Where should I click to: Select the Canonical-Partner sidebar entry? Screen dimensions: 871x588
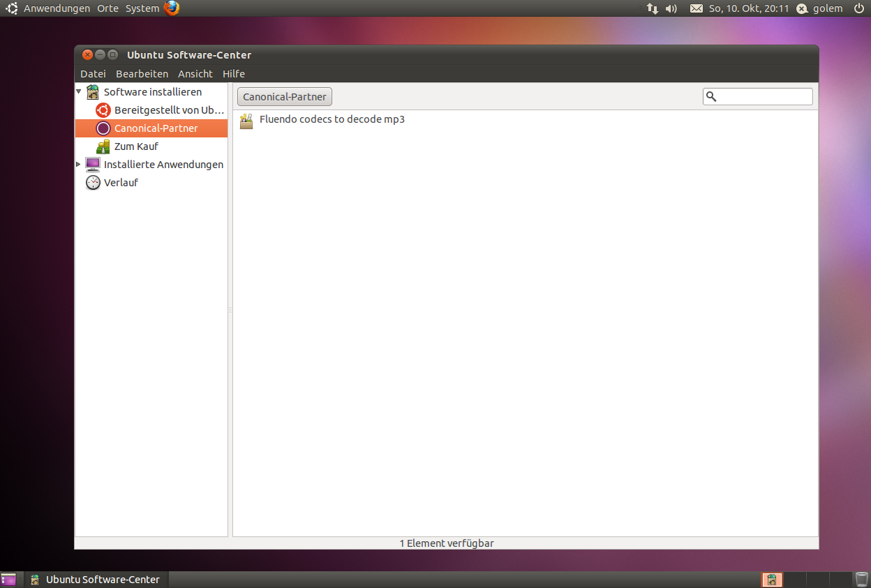click(151, 128)
